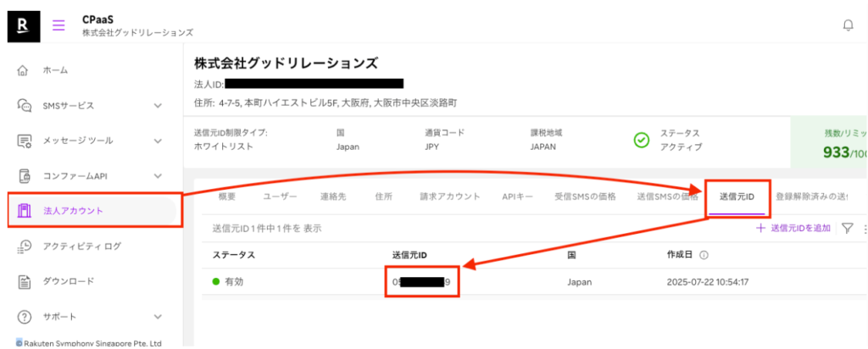The image size is (868, 349).
Task: Expand the メッセージツール chevron
Action: point(158,141)
